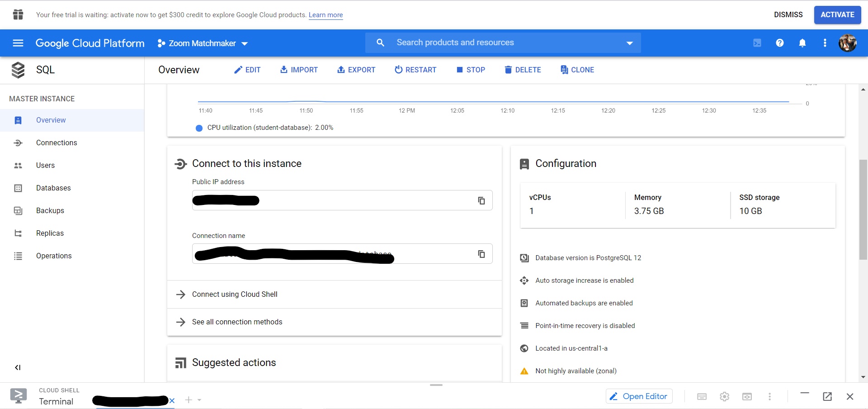Image resolution: width=868 pixels, height=409 pixels.
Task: Copy the Connection name
Action: 481,254
